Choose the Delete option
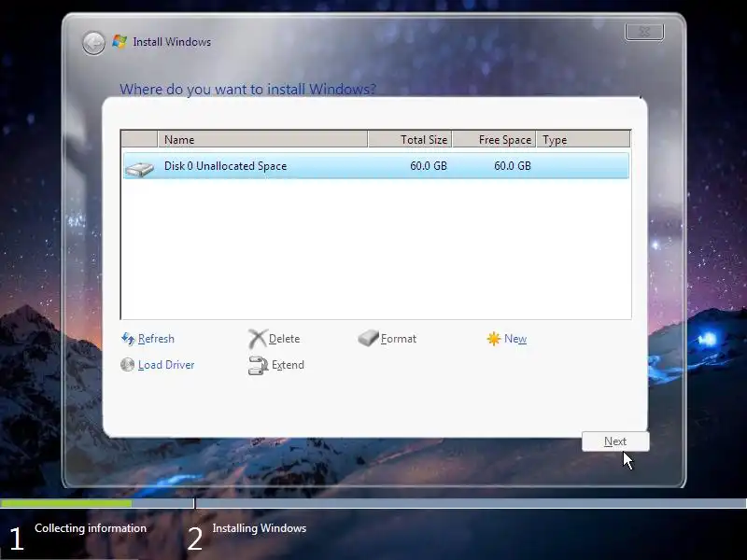The width and height of the screenshot is (747, 560). [285, 339]
